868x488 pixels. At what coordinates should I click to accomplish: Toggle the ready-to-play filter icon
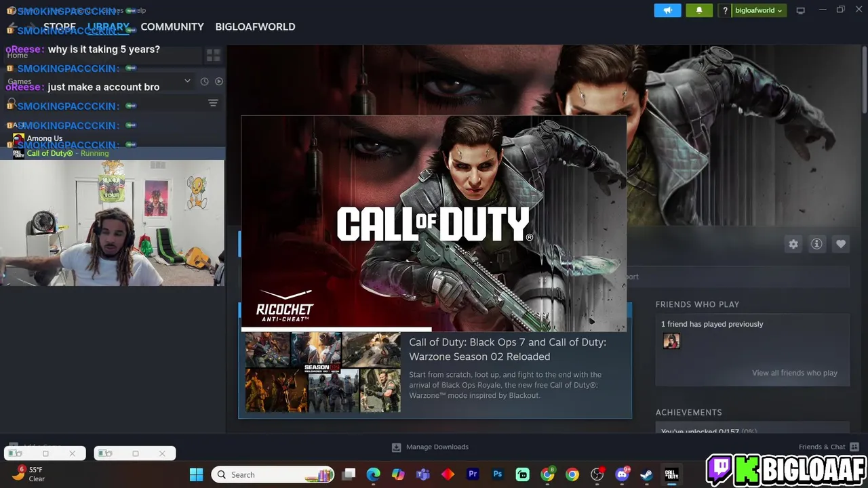coord(218,81)
